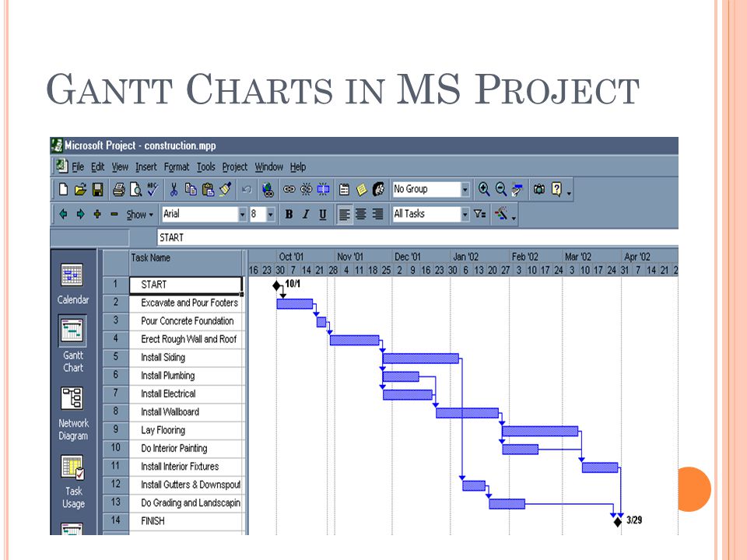
Task: Open the Office Assistant help icon
Action: point(556,190)
